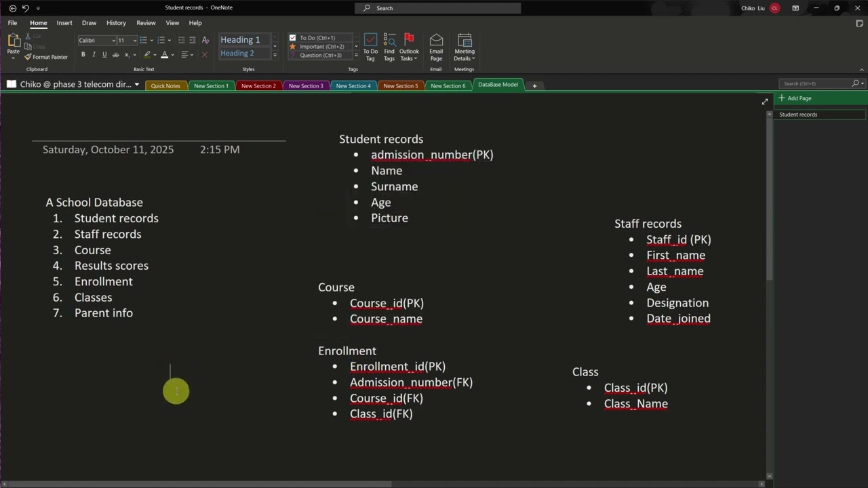This screenshot has height=488, width=868.
Task: Open the File menu
Action: (x=12, y=23)
